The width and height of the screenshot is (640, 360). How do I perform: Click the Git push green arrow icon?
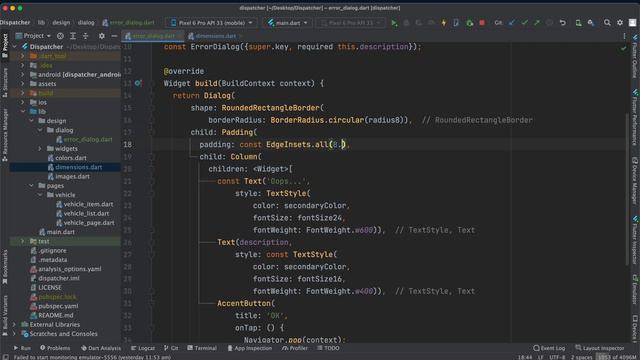click(537, 23)
